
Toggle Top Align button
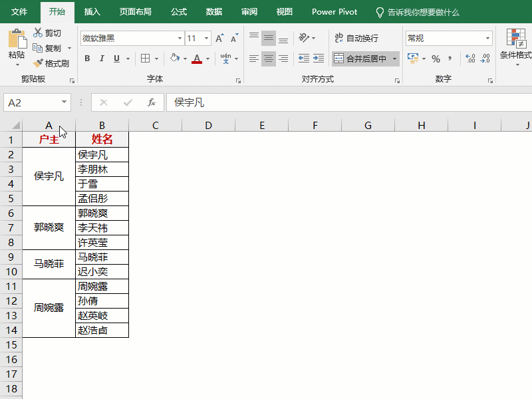(x=254, y=38)
